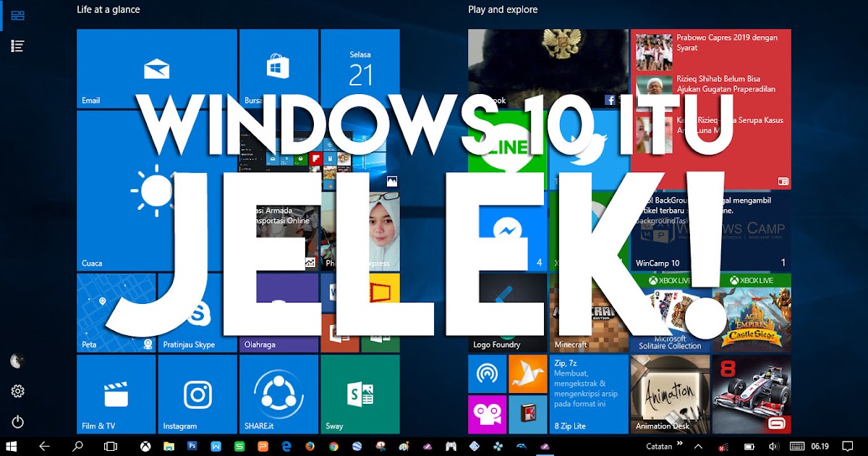The width and height of the screenshot is (868, 456).
Task: Launch the SHARE.it tile
Action: click(278, 394)
